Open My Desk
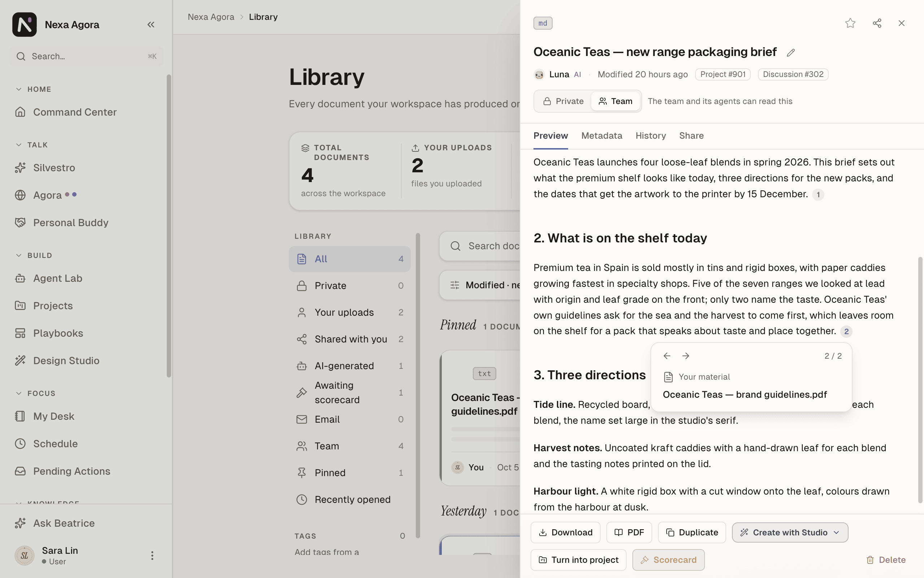The image size is (924, 578). (x=86, y=416)
